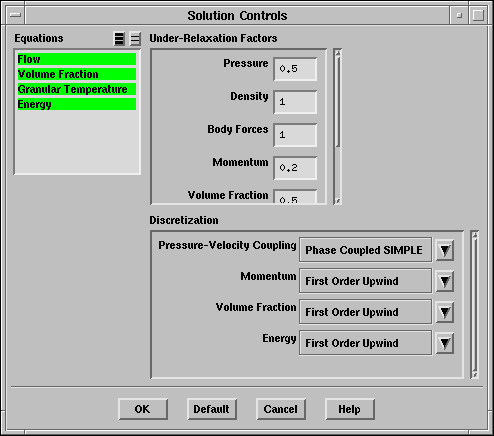Image resolution: width=494 pixels, height=436 pixels.
Task: Click Momentum First Order Upwind field
Action: [x=366, y=281]
